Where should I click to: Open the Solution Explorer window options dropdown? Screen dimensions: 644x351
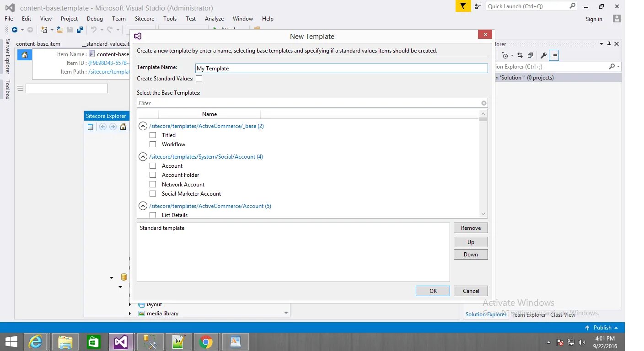tap(601, 44)
